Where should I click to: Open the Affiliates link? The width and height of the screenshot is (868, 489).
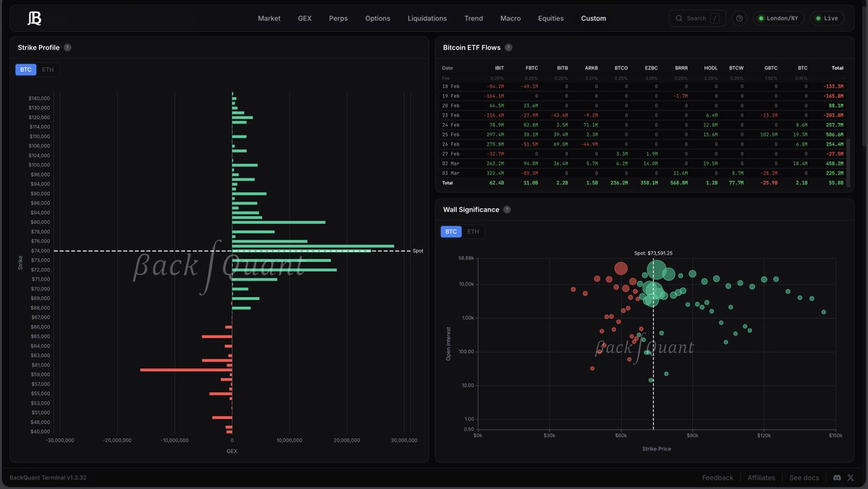coord(761,477)
